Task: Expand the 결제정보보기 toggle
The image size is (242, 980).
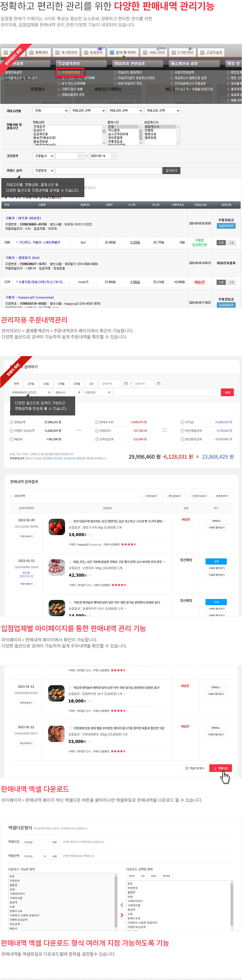Action: point(198,496)
